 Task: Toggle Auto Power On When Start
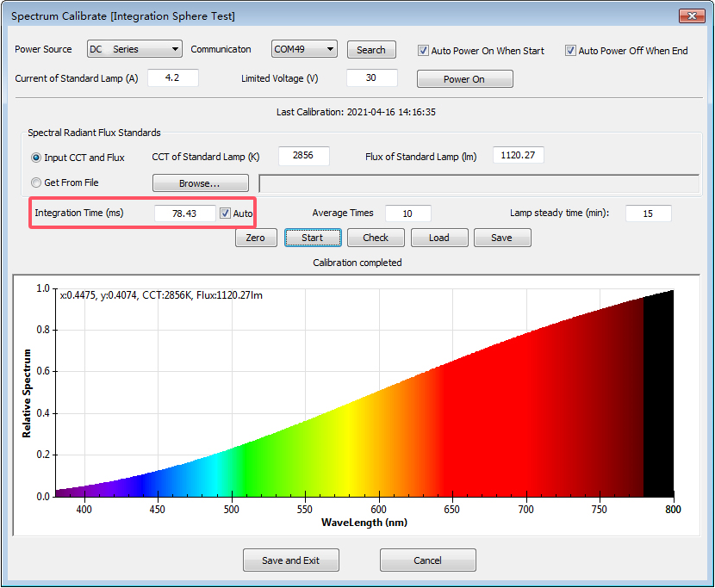pyautogui.click(x=423, y=51)
